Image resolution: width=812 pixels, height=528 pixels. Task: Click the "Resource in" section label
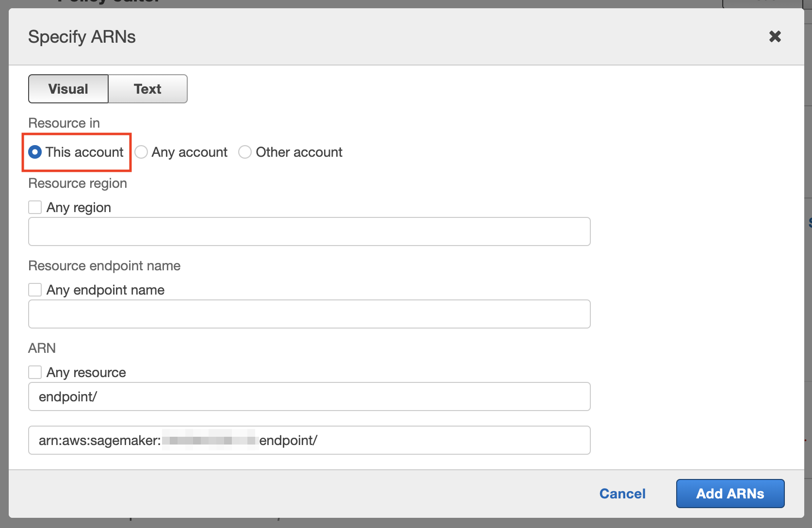64,123
